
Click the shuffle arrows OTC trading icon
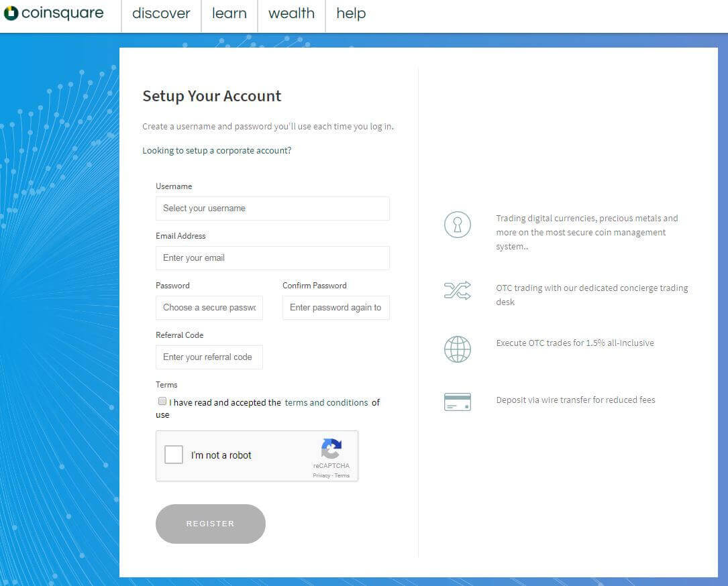[458, 290]
